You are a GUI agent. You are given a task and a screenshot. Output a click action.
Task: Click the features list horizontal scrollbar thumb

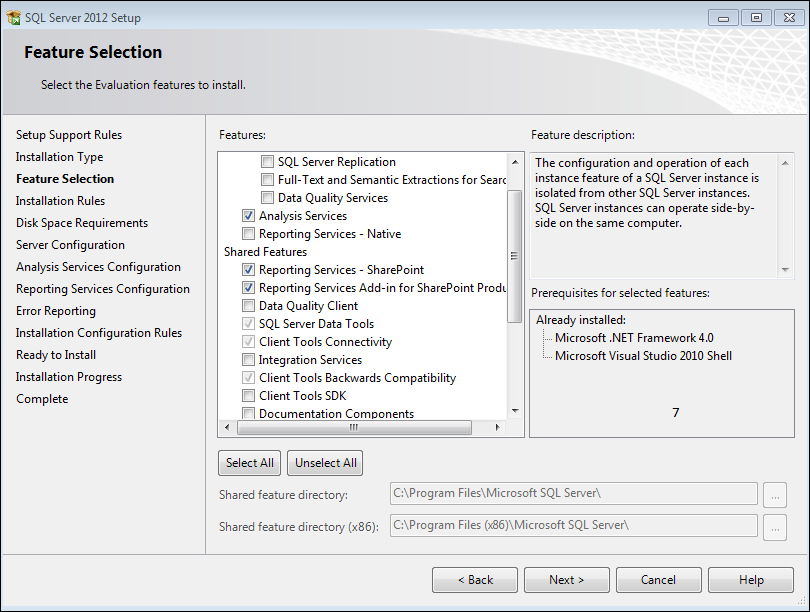354,428
